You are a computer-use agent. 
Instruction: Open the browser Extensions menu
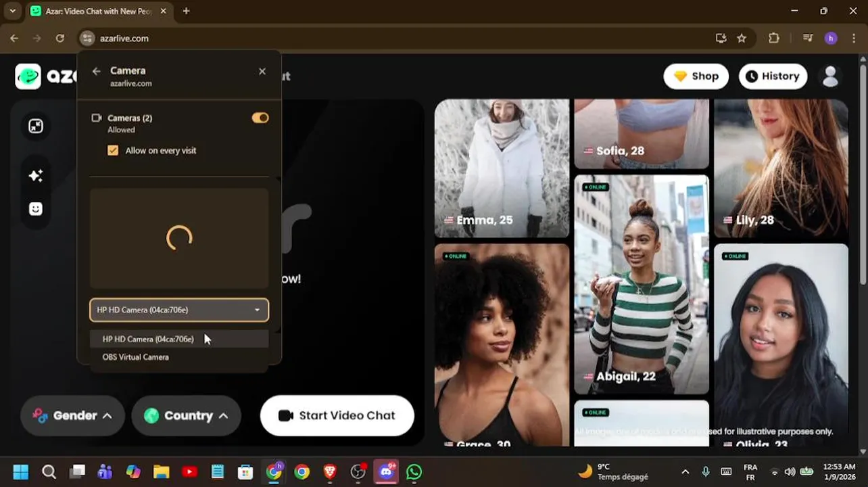pyautogui.click(x=774, y=39)
